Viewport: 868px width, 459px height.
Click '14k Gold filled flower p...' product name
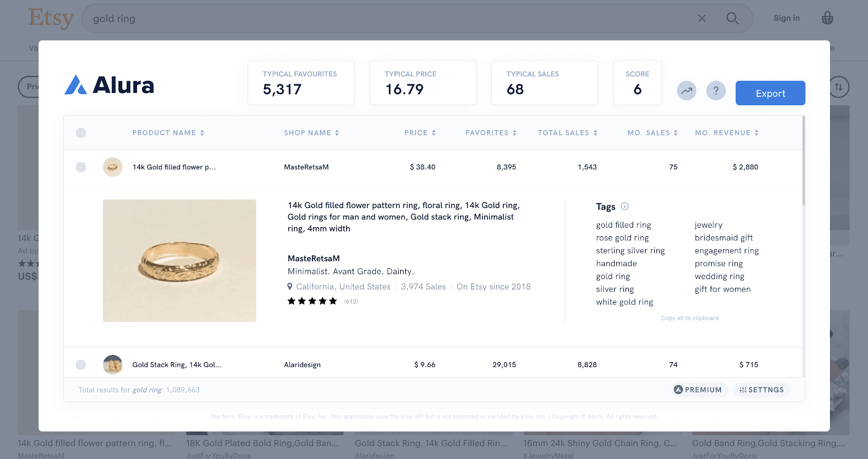click(174, 167)
